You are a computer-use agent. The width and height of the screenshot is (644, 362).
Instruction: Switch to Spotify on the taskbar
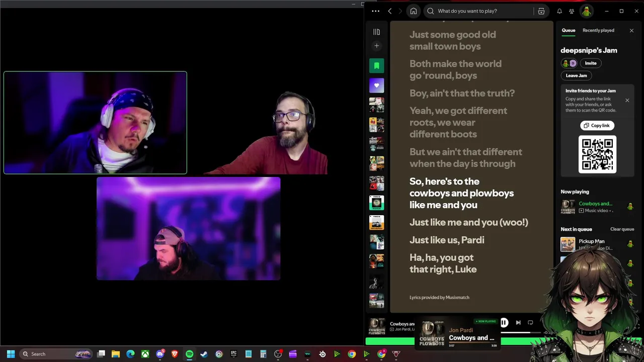point(189,354)
